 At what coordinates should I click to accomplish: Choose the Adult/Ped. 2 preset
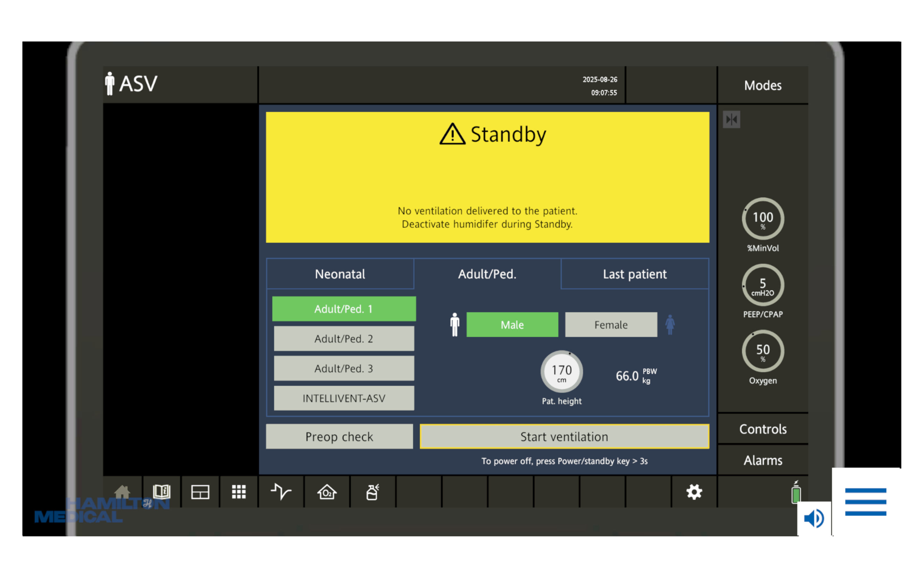coord(344,339)
